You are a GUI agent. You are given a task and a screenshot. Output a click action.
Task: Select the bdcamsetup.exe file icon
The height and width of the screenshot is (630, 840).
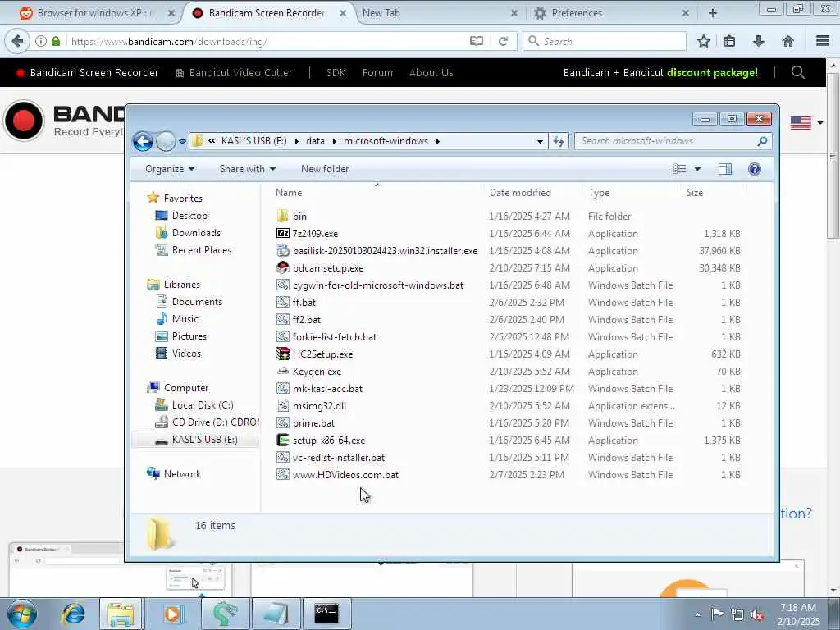(x=283, y=268)
